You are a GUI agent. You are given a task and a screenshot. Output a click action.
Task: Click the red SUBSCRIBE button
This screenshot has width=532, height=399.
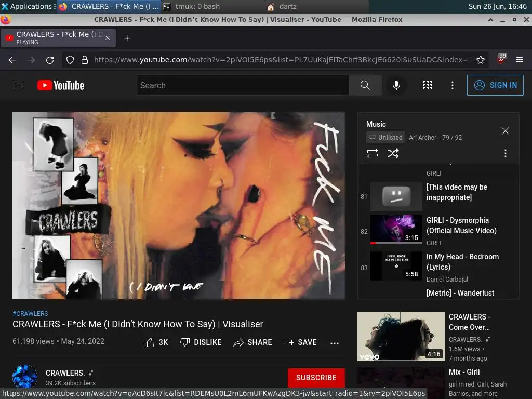click(316, 378)
